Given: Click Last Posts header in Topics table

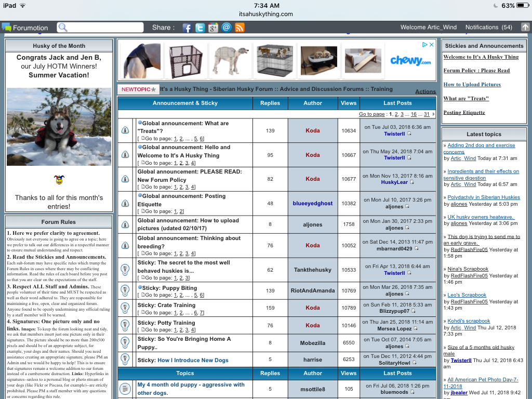Looking at the screenshot, I should click(x=397, y=373).
